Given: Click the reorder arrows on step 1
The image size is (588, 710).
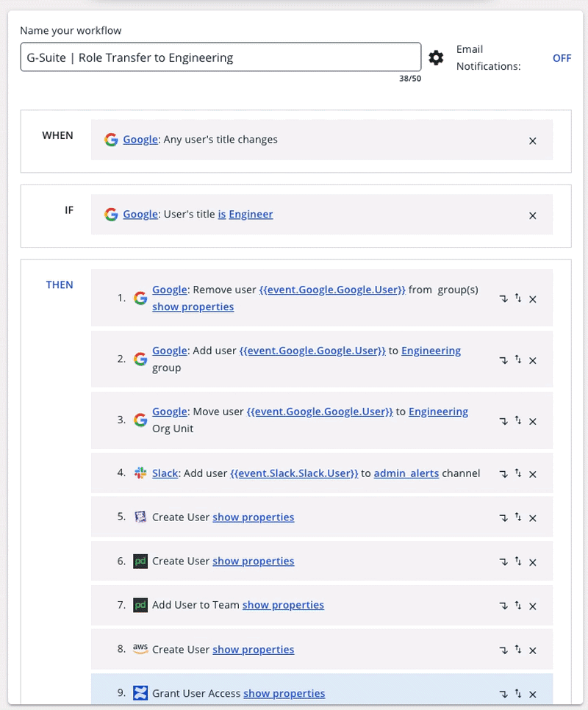Looking at the screenshot, I should coord(518,298).
